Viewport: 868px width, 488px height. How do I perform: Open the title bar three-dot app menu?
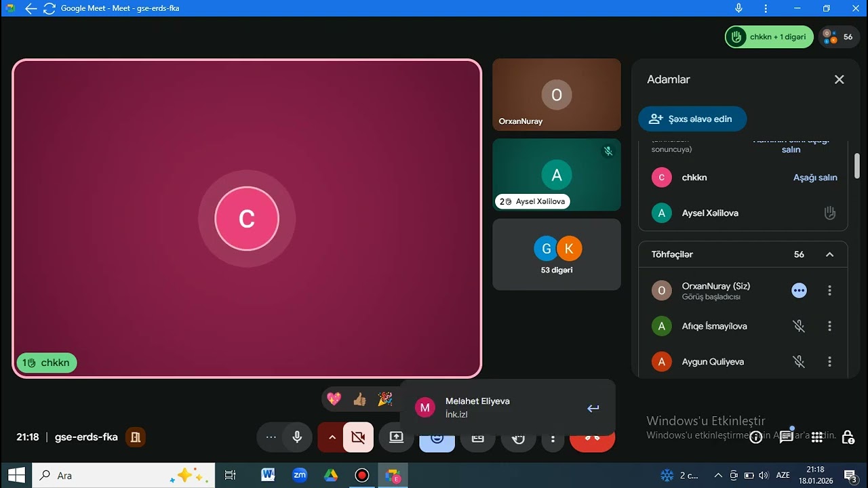coord(766,8)
